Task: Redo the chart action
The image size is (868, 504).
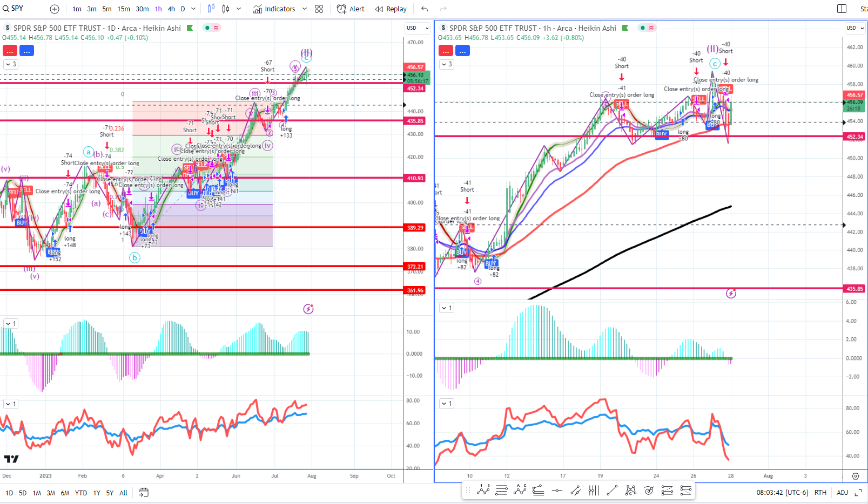Action: pos(443,9)
